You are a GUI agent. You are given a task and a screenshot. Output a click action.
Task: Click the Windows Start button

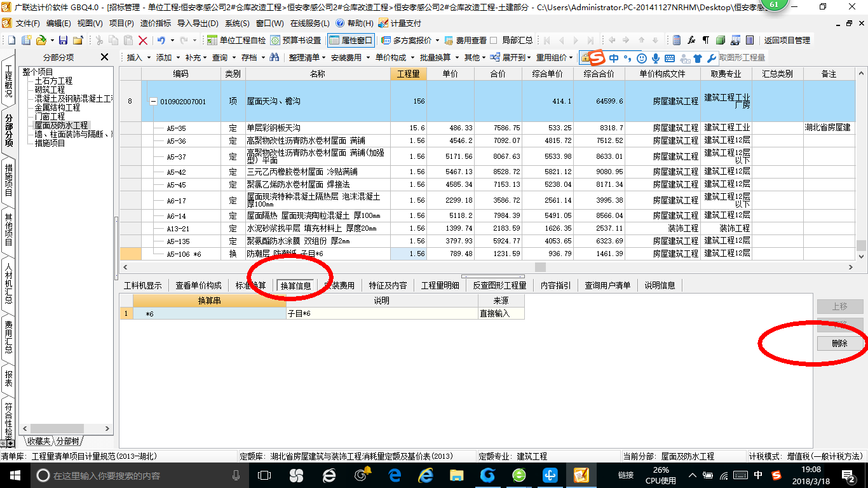click(15, 475)
